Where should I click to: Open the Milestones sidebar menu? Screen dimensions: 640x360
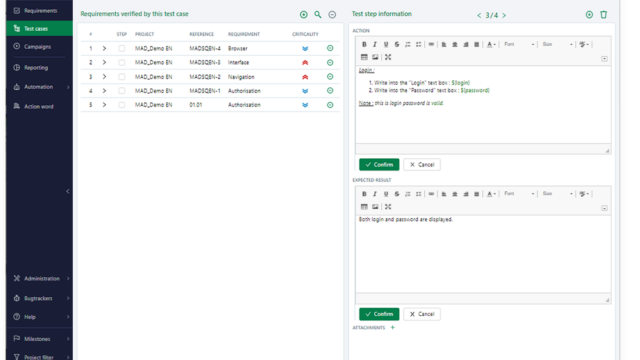click(x=40, y=339)
